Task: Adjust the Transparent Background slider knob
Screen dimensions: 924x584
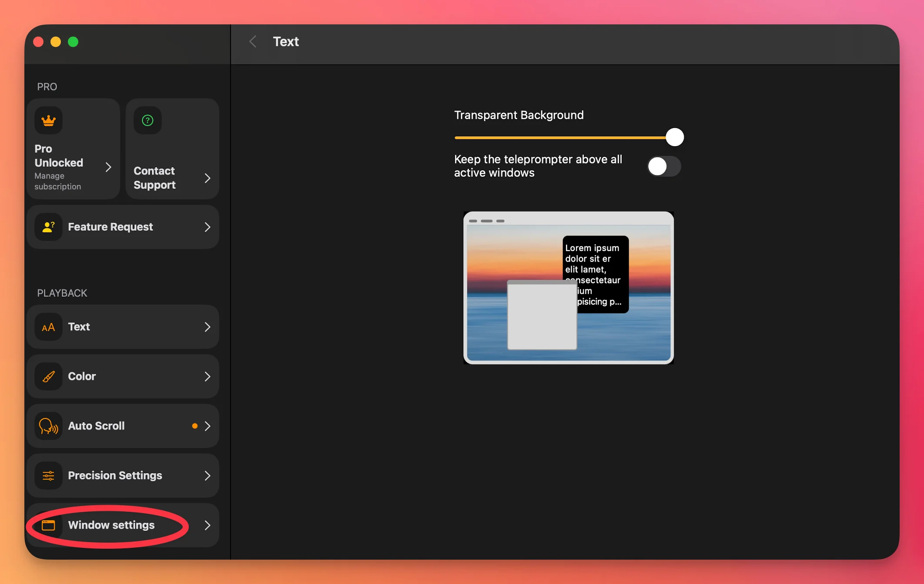Action: coord(675,137)
